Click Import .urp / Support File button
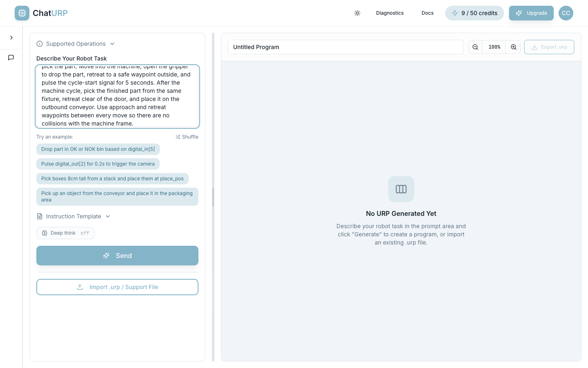Viewport: 588px width, 368px height. click(117, 287)
